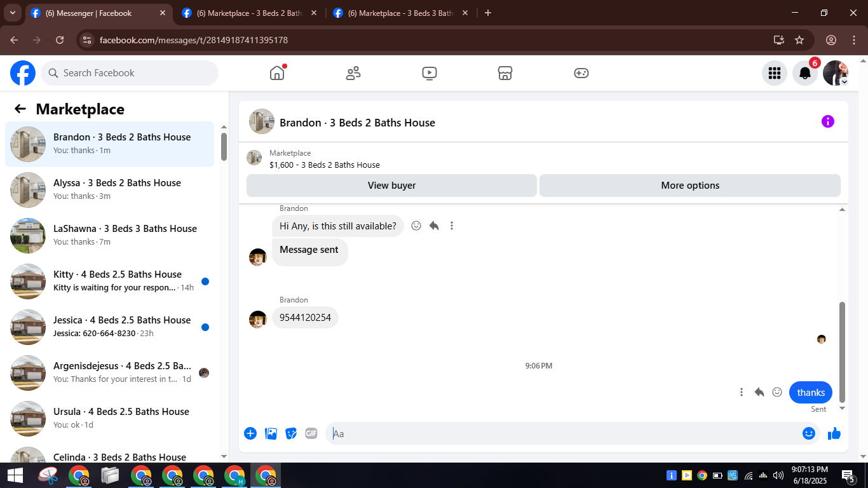Open the Argenisdejesus conversation
This screenshot has width=868, height=488.
[110, 373]
